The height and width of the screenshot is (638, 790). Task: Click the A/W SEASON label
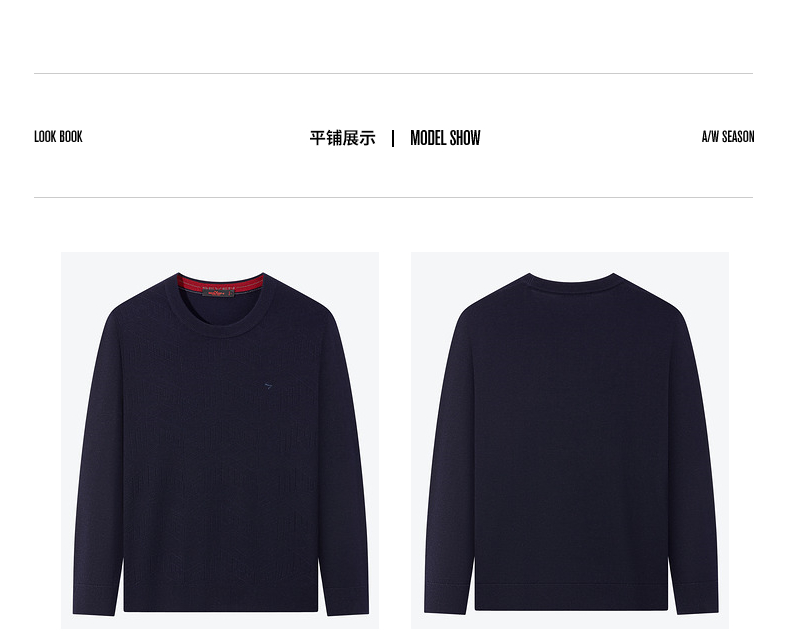coord(728,137)
